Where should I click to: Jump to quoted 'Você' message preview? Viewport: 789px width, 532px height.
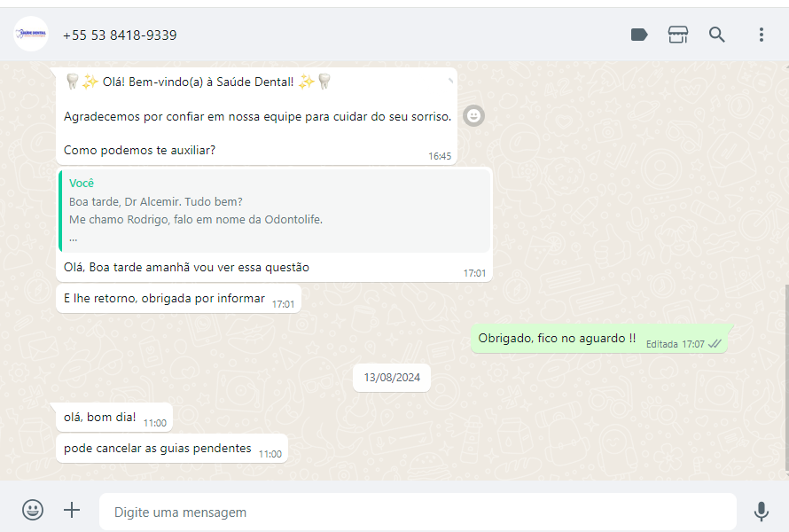point(275,210)
